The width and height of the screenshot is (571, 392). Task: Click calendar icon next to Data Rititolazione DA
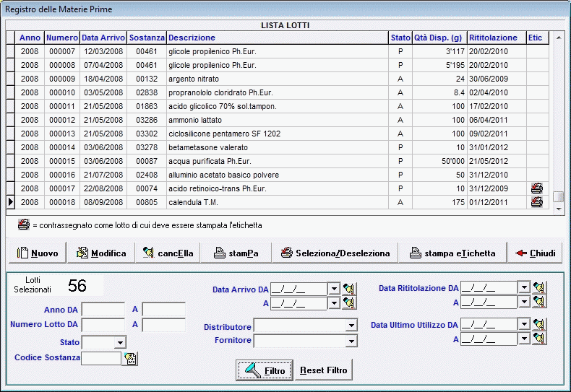tap(539, 287)
